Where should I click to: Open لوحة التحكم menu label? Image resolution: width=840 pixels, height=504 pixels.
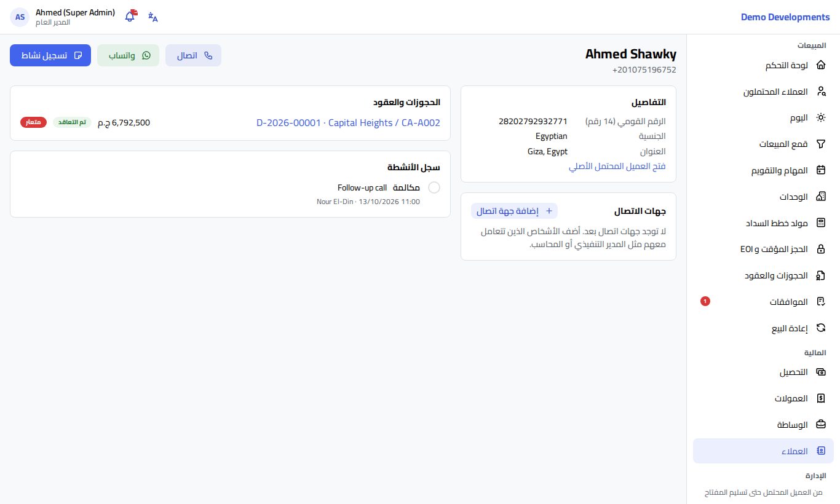pos(787,65)
